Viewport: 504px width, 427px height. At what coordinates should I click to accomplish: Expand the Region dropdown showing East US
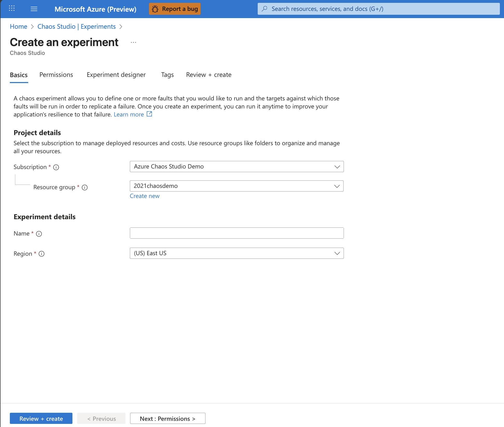click(237, 253)
